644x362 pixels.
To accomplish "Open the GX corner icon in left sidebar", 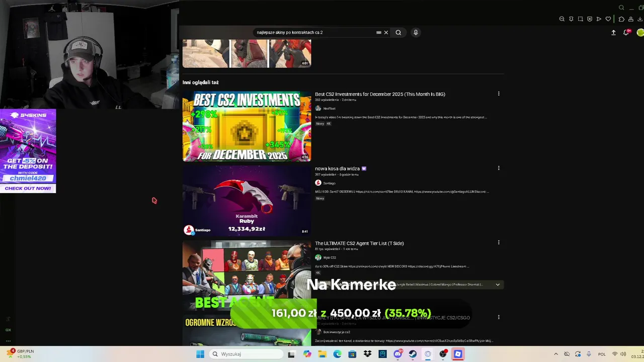I will click(x=8, y=330).
